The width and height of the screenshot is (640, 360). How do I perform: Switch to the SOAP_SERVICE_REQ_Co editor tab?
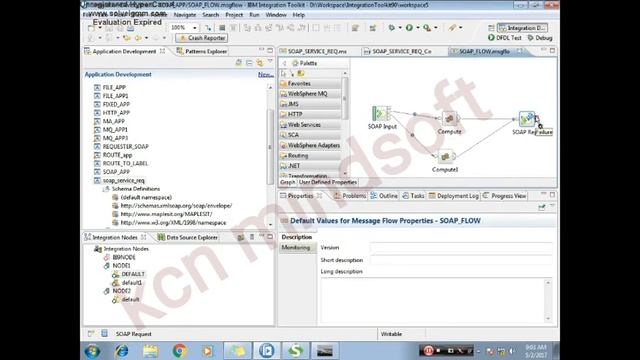(x=398, y=51)
